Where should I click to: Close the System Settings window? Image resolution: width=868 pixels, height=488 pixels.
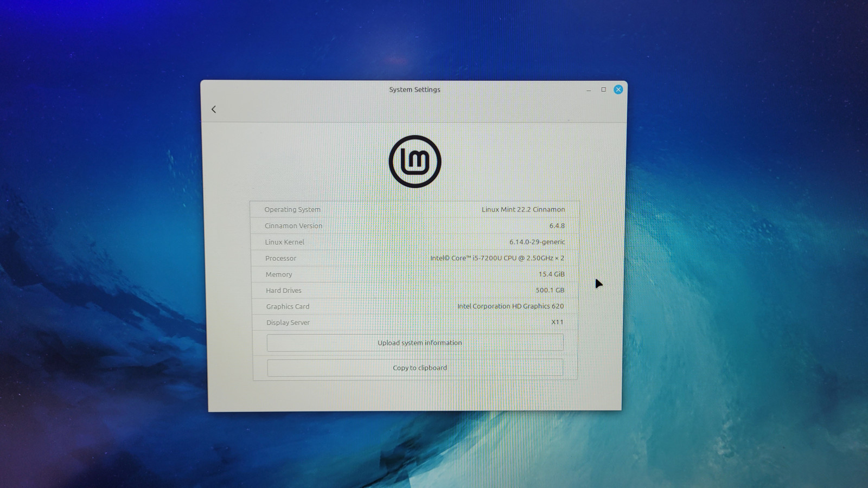pos(618,89)
